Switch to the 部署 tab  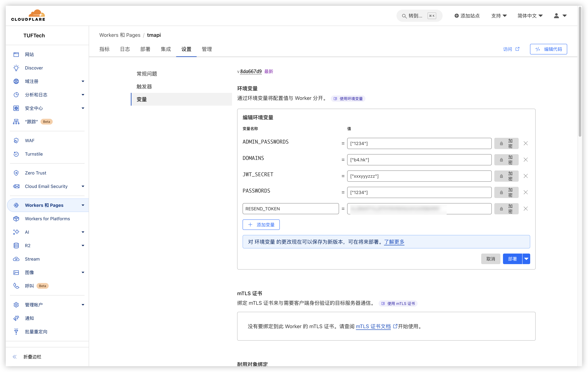click(x=145, y=49)
